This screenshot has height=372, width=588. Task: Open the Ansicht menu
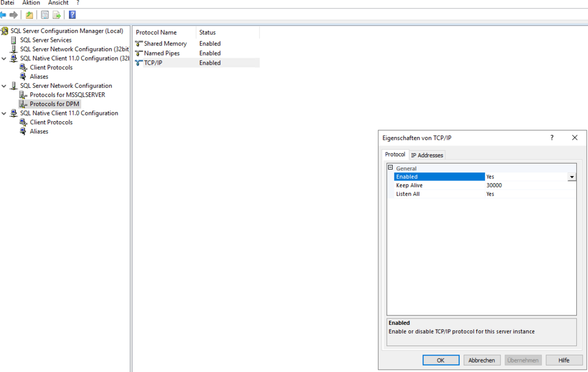pyautogui.click(x=58, y=3)
